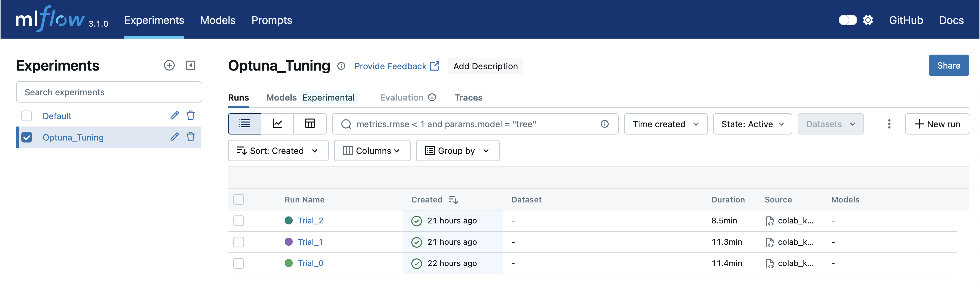The image size is (980, 295).
Task: Open the Models page in navbar
Action: (x=218, y=20)
